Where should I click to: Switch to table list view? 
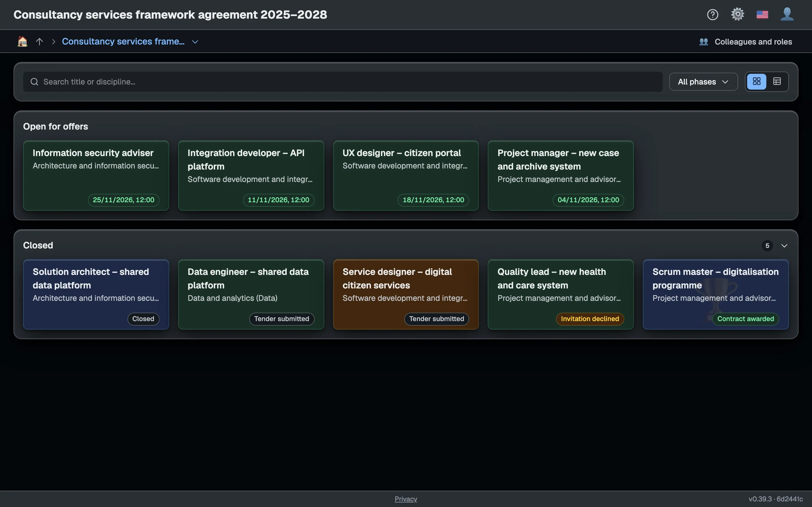[777, 81]
